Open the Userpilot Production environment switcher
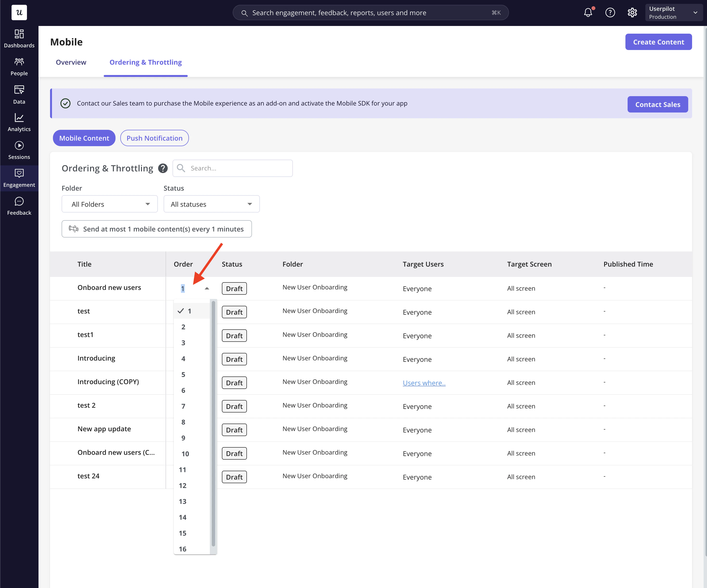Image resolution: width=707 pixels, height=588 pixels. point(673,13)
